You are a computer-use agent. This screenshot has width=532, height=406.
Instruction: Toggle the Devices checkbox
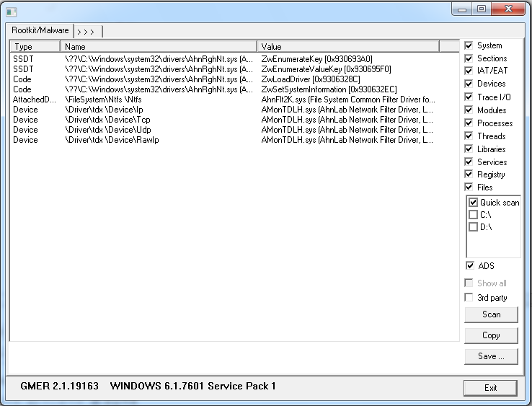pyautogui.click(x=469, y=84)
